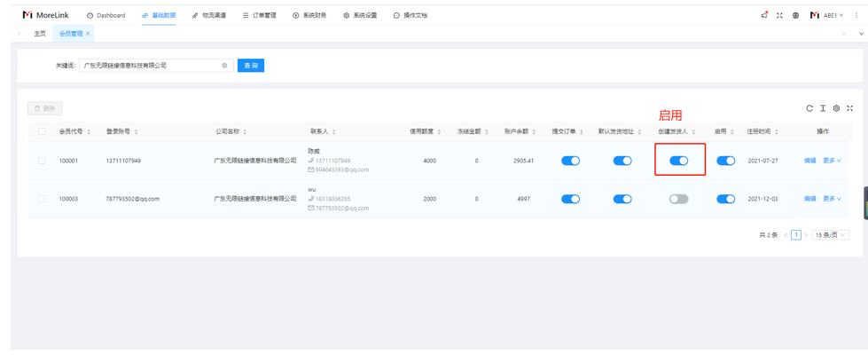Click 编辑 link for member 100003
Screen dimensions: 868x355
point(809,199)
